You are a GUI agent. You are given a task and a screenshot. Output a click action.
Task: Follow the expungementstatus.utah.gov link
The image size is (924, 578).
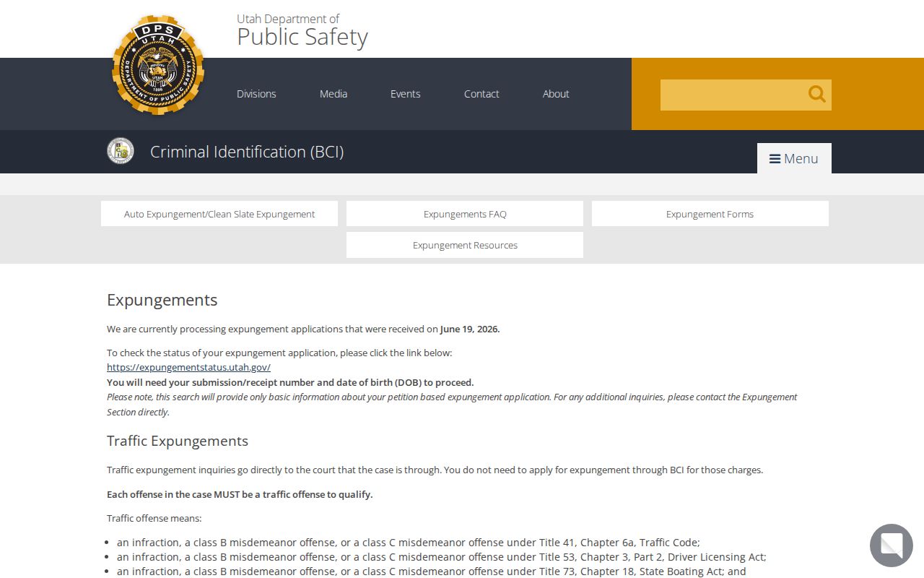(x=188, y=367)
